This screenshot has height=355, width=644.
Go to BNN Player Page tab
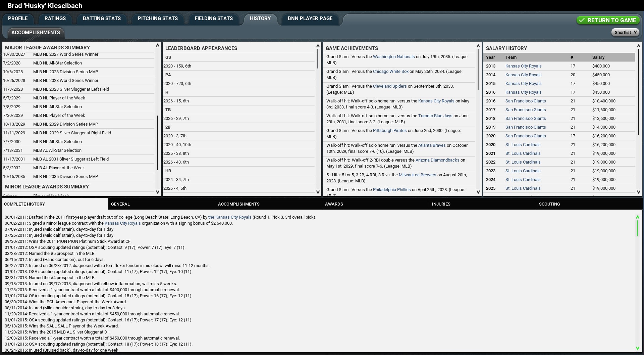pyautogui.click(x=310, y=18)
